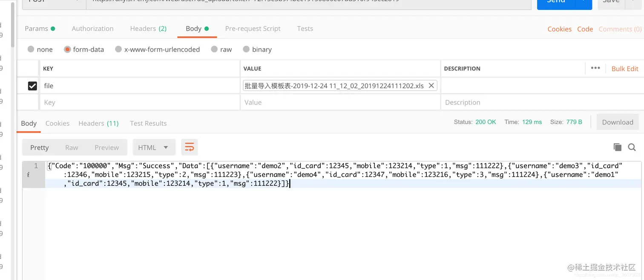Click the Download response button
The height and width of the screenshot is (280, 644).
pyautogui.click(x=618, y=122)
